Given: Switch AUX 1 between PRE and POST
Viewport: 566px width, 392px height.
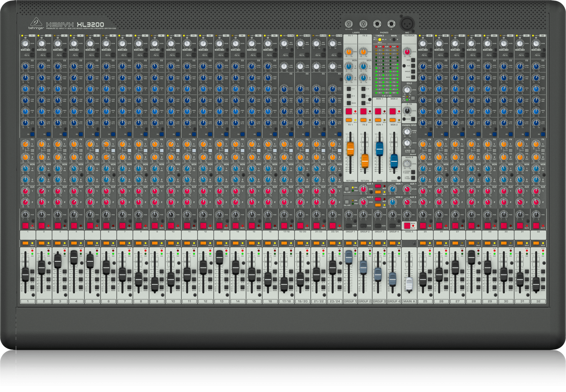Looking at the screenshot, I should tap(347, 189).
